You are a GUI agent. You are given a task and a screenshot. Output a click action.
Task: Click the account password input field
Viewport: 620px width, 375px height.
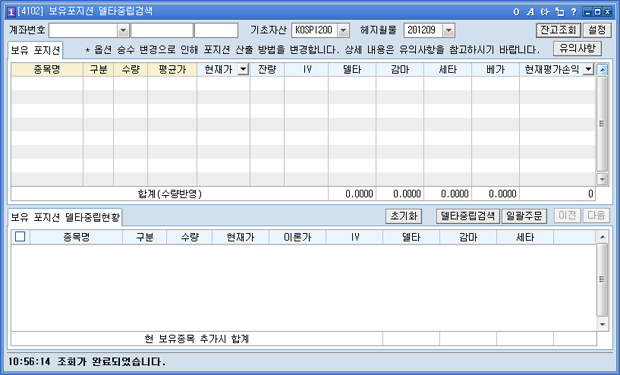coord(216,30)
